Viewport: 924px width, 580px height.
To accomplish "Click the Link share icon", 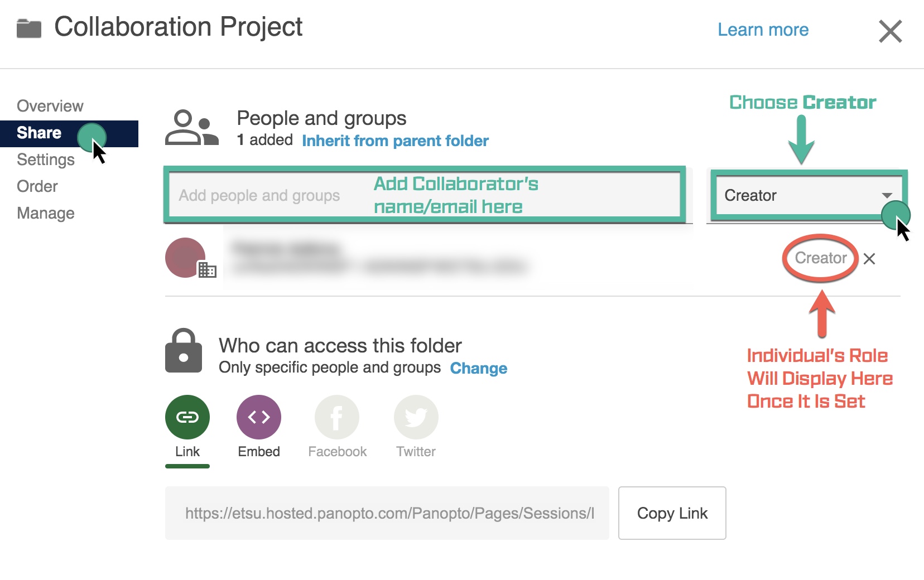I will pyautogui.click(x=187, y=417).
